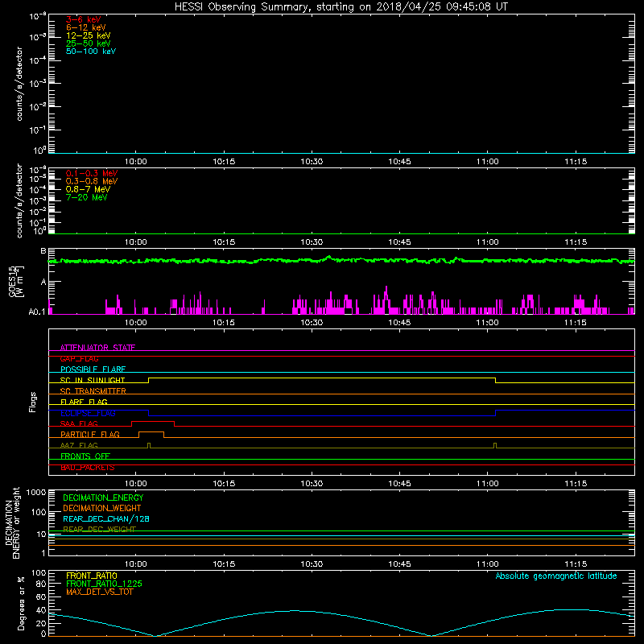Screen dimensions: 644x644
Task: Click 'Absolute geomagnetic latitude' label
Action: click(x=556, y=576)
